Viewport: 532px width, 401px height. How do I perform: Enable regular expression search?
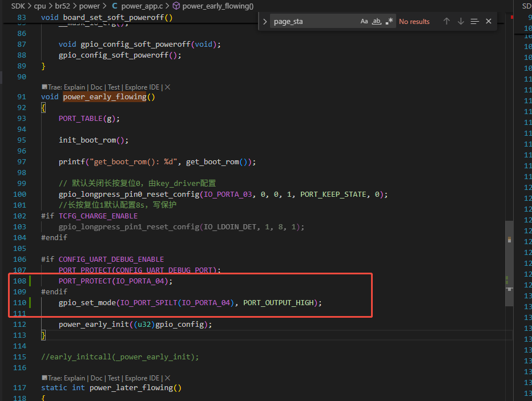point(389,21)
